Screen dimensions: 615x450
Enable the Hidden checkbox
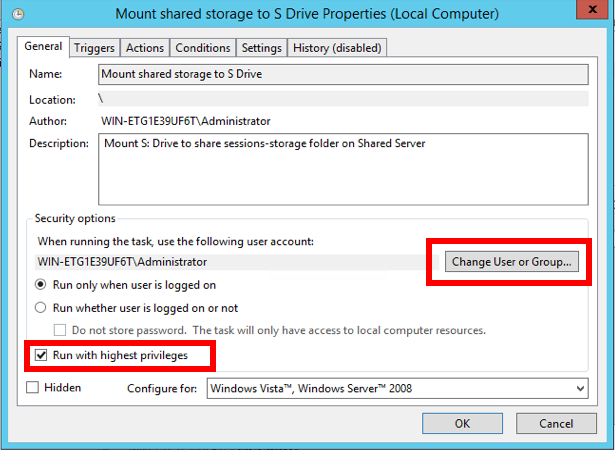(33, 387)
